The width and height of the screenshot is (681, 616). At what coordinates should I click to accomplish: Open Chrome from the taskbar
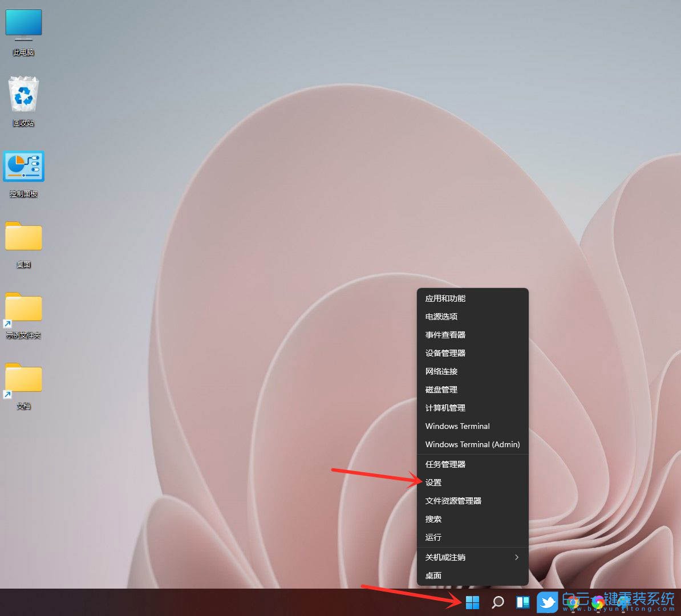point(572,602)
